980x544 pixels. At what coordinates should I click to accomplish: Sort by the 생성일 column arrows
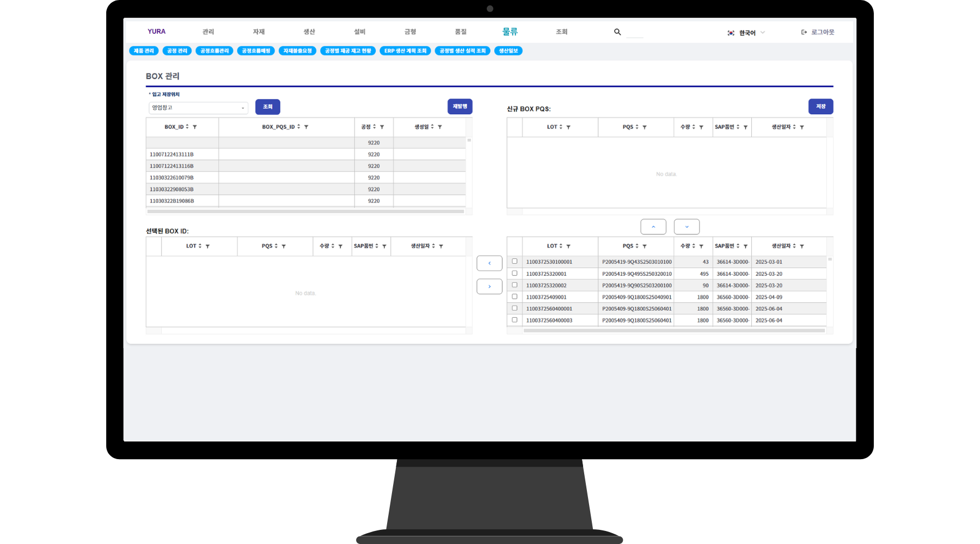tap(432, 127)
